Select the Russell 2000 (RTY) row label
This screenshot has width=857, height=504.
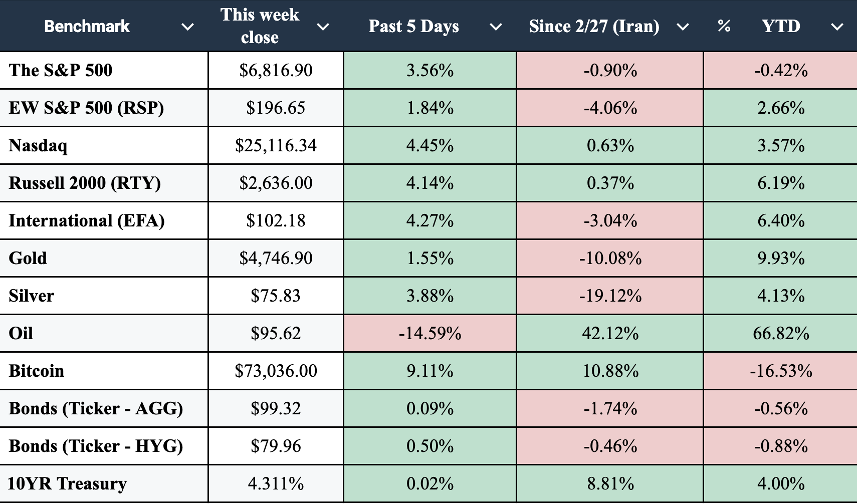click(x=85, y=183)
